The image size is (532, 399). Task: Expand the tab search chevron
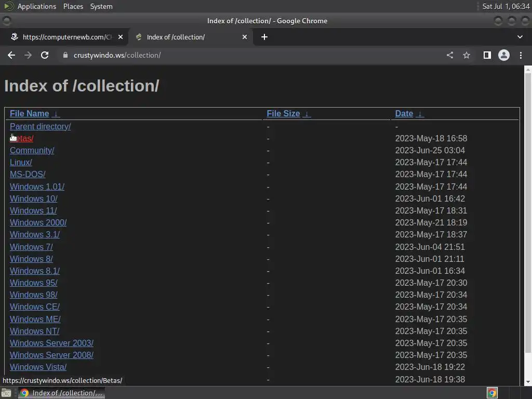(520, 37)
